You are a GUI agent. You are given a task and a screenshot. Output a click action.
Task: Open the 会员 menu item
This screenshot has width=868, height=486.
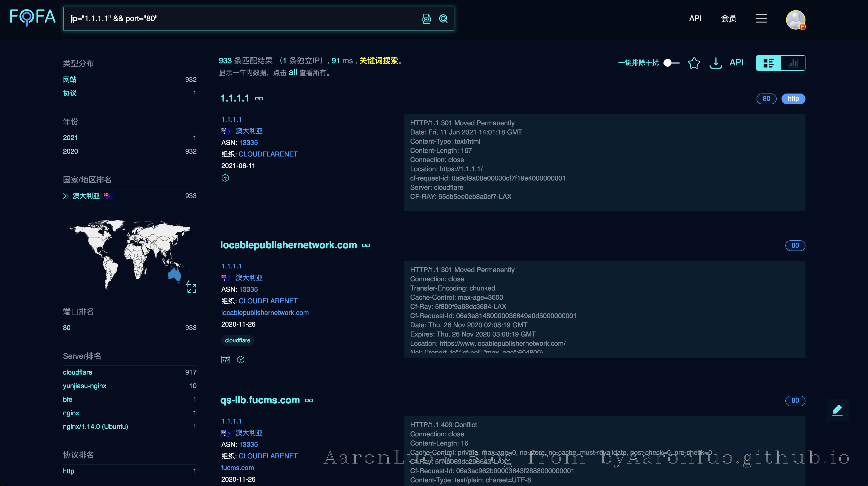[728, 18]
